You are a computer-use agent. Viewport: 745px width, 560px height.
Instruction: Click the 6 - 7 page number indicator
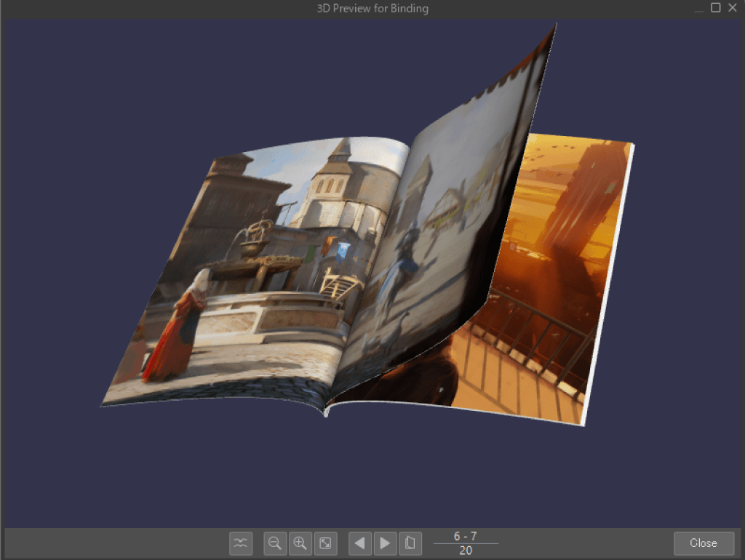(466, 536)
